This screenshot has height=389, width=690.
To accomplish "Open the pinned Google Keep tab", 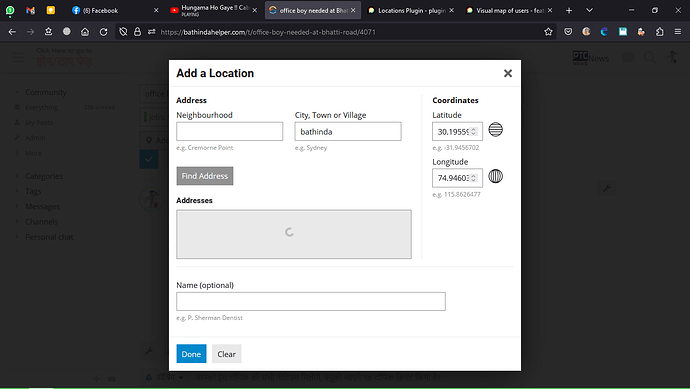I will pyautogui.click(x=51, y=11).
